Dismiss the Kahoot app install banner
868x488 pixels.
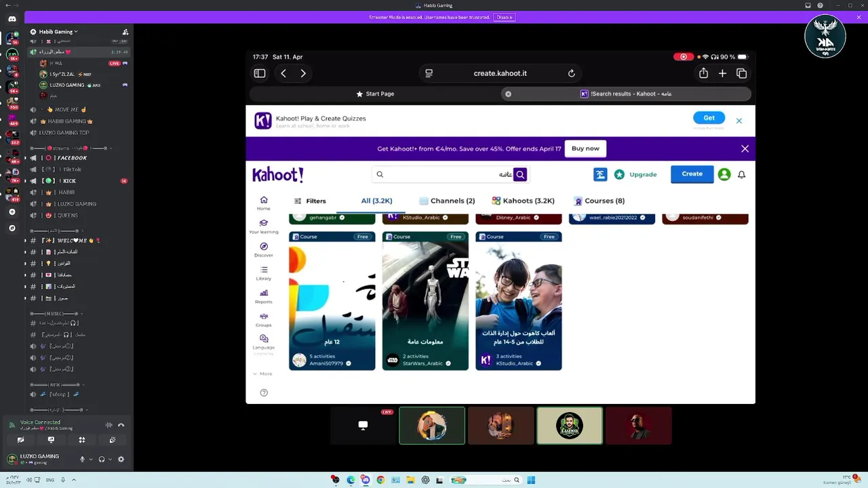tap(739, 121)
